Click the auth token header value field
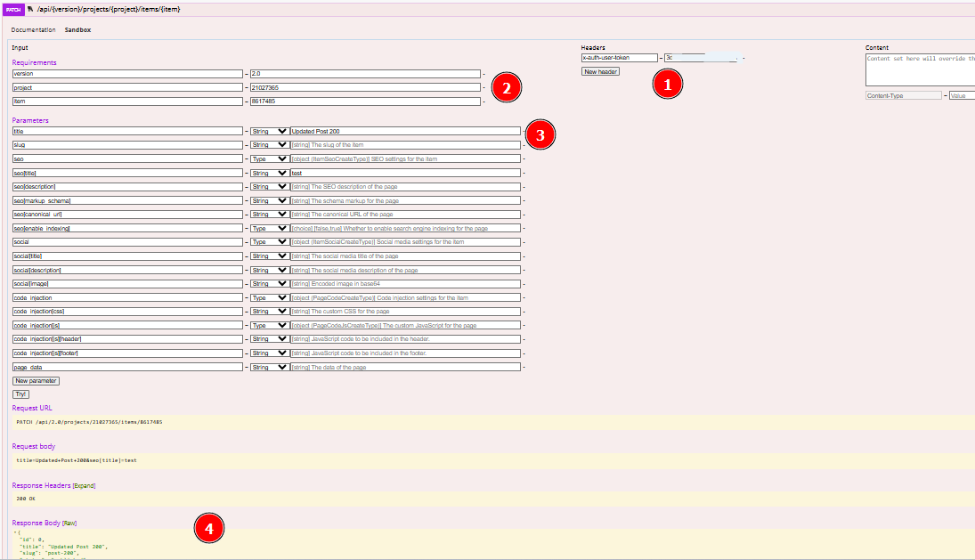 click(702, 58)
